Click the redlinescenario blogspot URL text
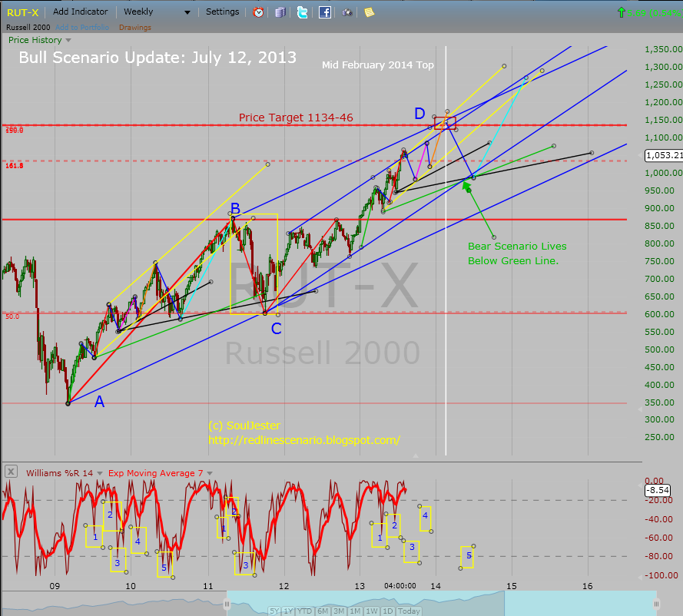Viewport: 683px width, 616px height. pos(304,440)
